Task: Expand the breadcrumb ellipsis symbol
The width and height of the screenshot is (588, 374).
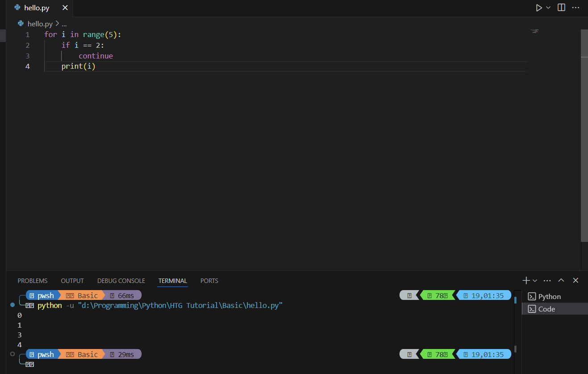Action: tap(64, 24)
